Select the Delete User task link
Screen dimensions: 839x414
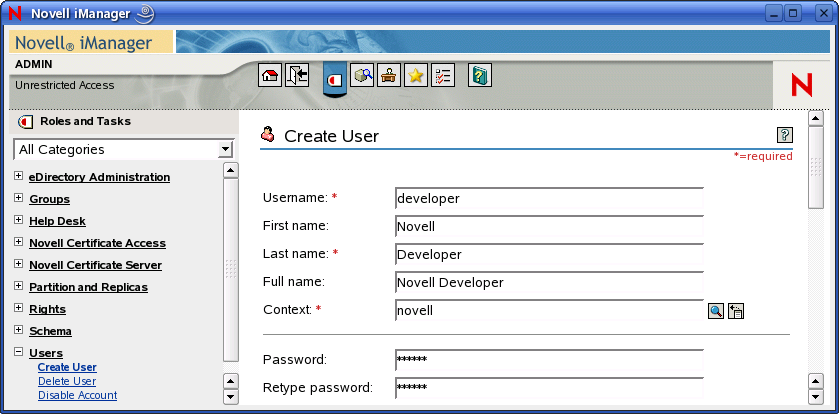tap(67, 381)
